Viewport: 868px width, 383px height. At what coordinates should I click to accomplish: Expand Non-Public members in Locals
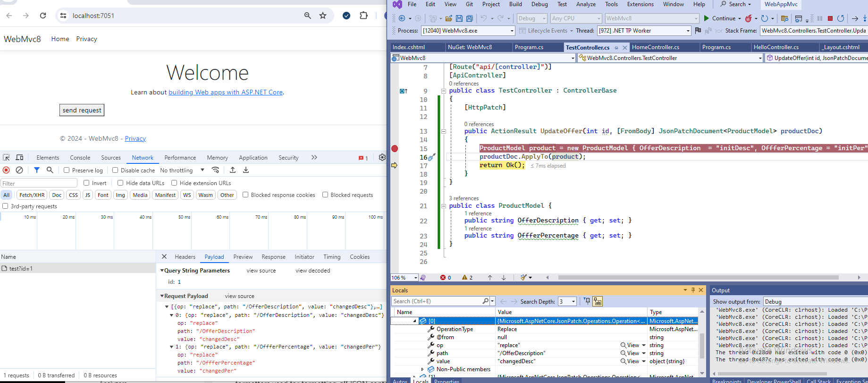422,369
